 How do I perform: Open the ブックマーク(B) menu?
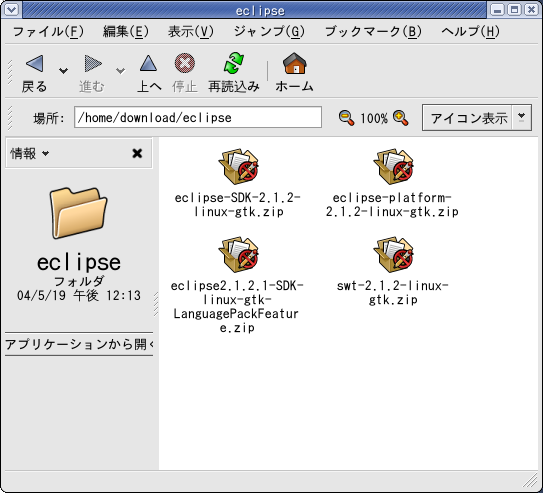[x=373, y=32]
